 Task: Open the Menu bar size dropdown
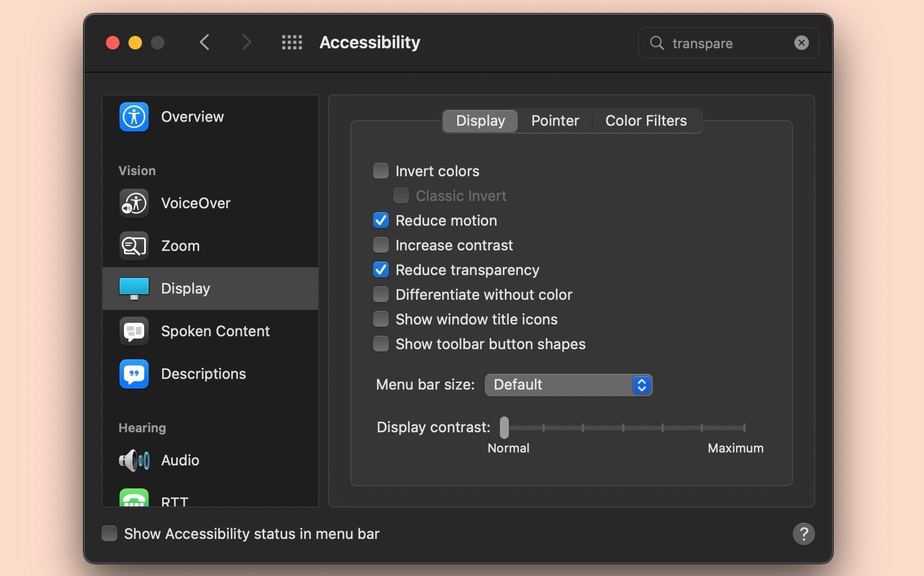pyautogui.click(x=568, y=385)
